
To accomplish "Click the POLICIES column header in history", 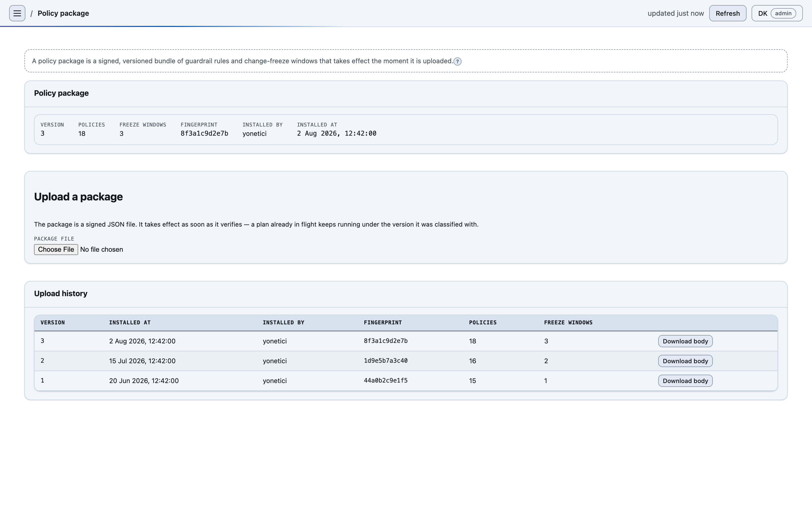I will pyautogui.click(x=483, y=323).
